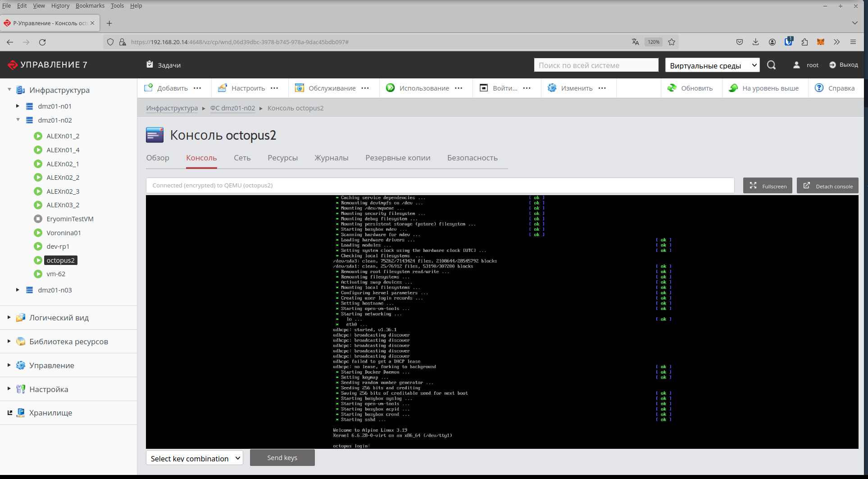Click the Хранилище storage icon
This screenshot has width=868, height=479.
(x=20, y=413)
